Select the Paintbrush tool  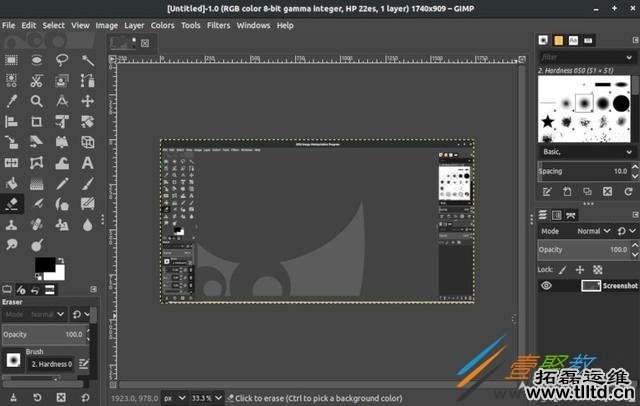pos(88,183)
